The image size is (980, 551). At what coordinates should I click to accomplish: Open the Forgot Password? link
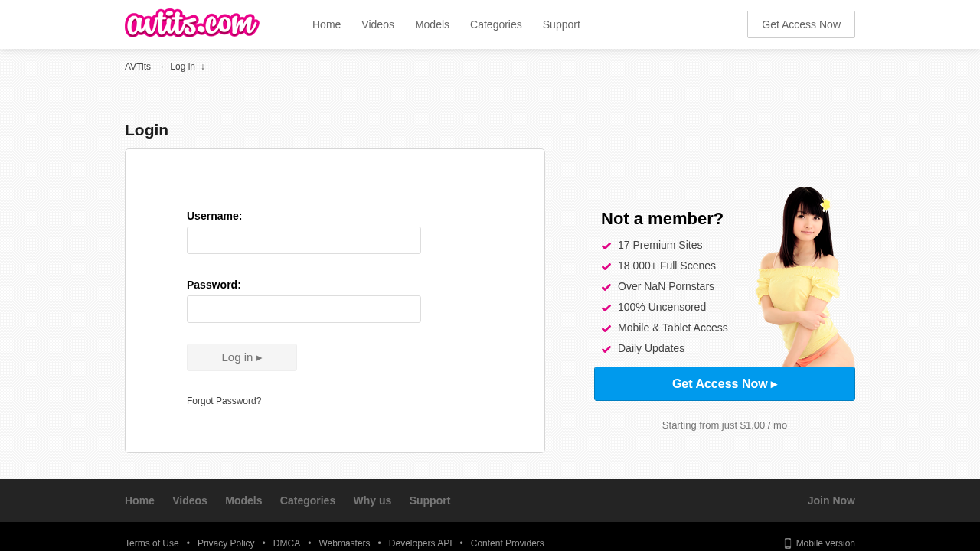pos(224,401)
